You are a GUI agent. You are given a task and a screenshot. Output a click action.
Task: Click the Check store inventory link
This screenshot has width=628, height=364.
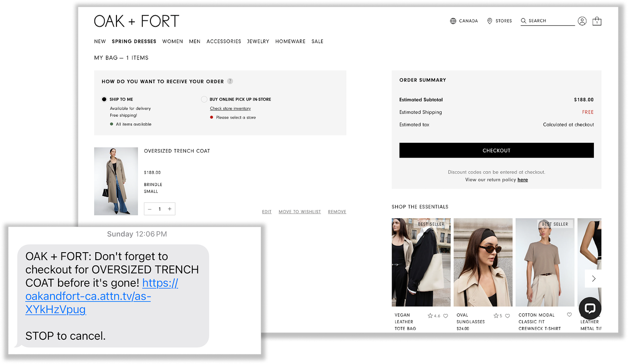230,109
